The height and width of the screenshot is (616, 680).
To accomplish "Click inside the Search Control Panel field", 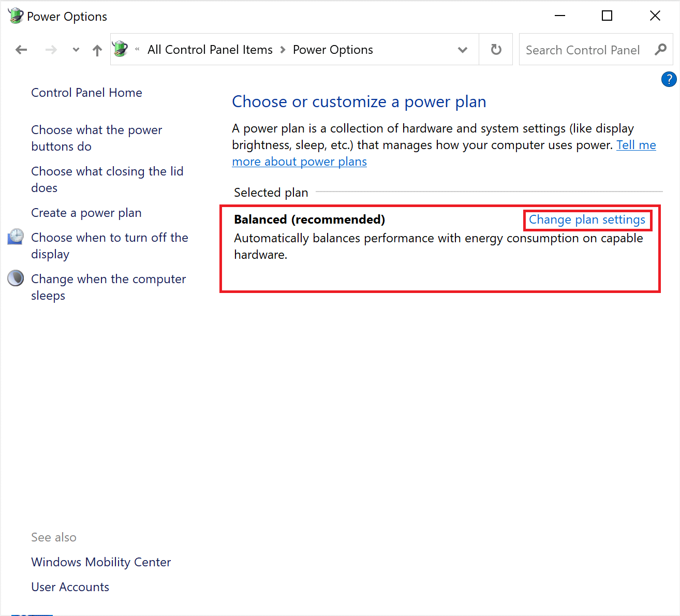I will pos(580,49).
